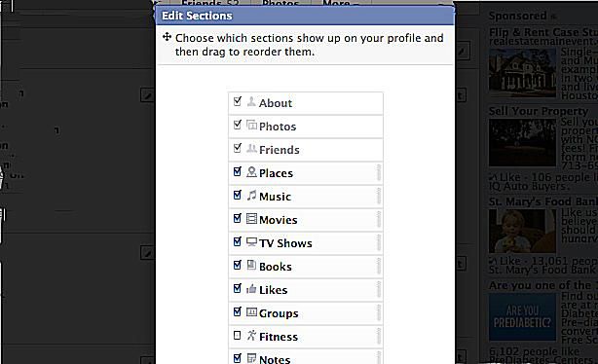This screenshot has width=598, height=364.
Task: Uncheck the Music section checkbox
Action: [237, 196]
